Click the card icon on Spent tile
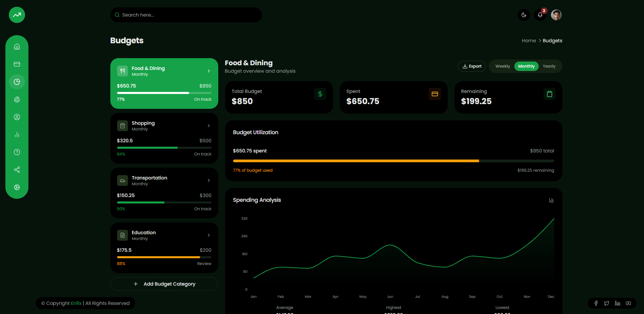This screenshot has height=314, width=644. pos(435,94)
